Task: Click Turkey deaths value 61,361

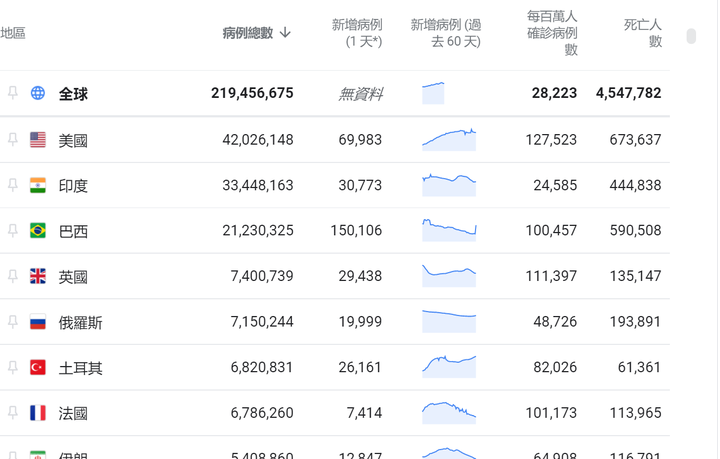Action: (639, 367)
